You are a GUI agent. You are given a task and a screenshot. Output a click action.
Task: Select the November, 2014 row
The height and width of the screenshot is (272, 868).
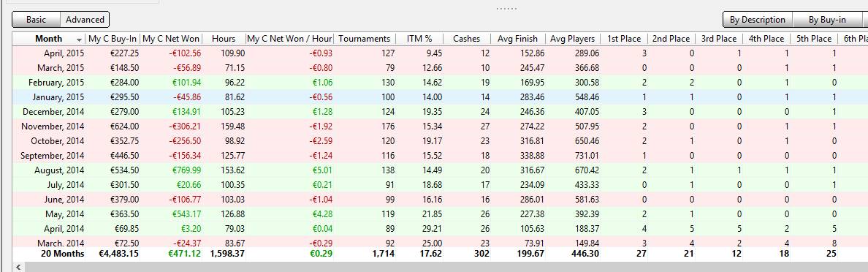440,126
